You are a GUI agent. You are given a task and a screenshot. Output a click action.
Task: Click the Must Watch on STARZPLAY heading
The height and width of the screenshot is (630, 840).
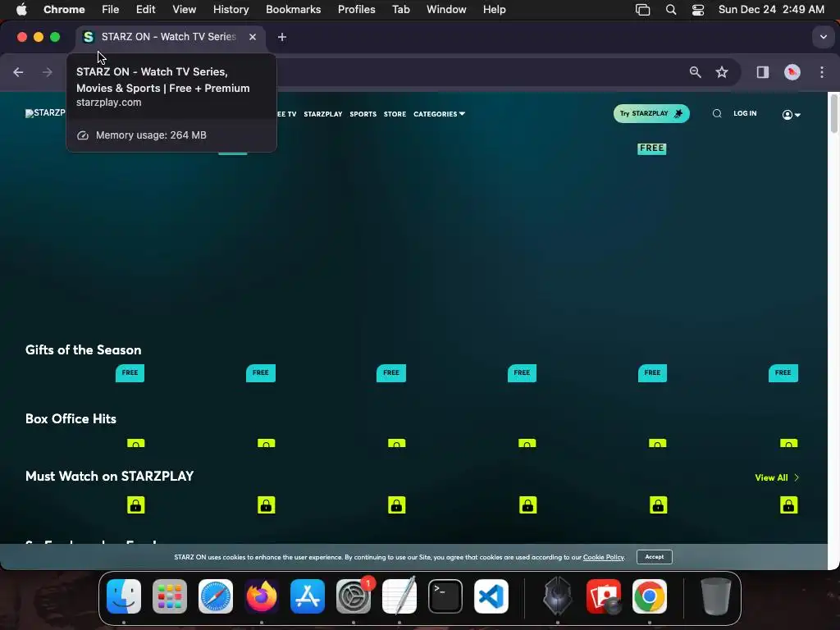[x=109, y=477]
